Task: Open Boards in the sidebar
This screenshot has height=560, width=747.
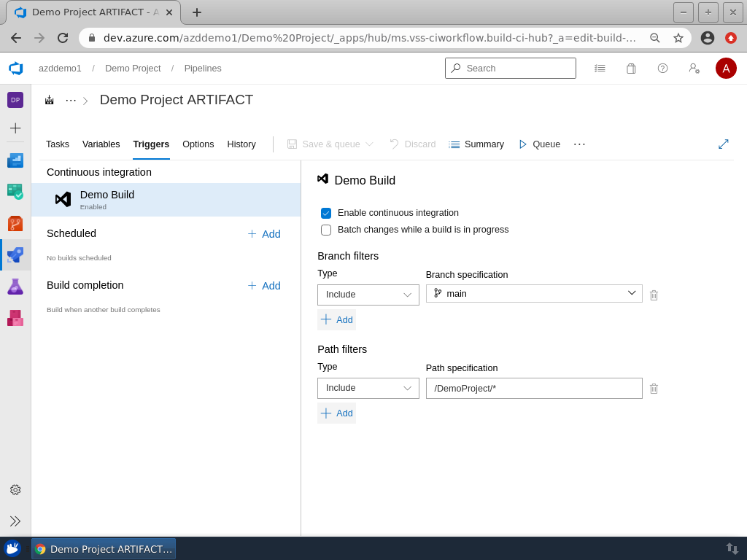Action: tap(15, 192)
